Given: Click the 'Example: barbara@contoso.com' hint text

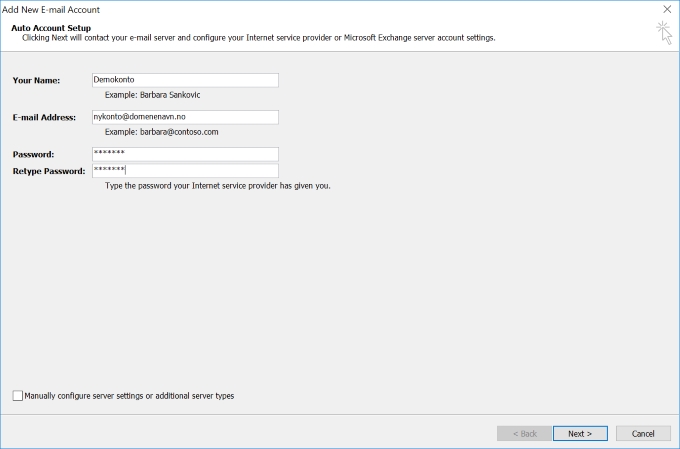Looking at the screenshot, I should coord(162,132).
